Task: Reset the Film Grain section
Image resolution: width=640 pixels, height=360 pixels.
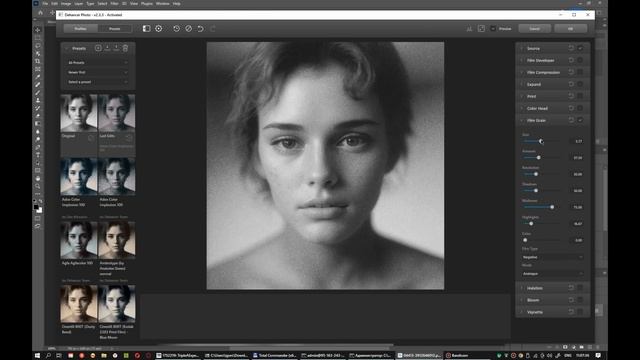Action: [x=571, y=120]
